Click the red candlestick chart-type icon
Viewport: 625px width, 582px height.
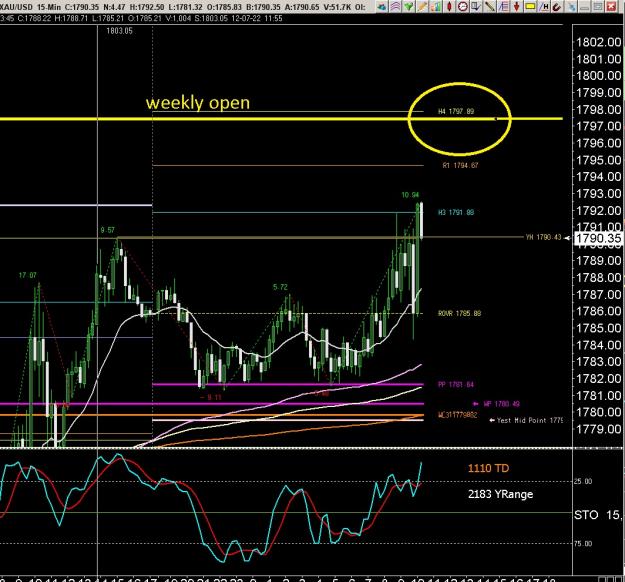click(x=449, y=6)
